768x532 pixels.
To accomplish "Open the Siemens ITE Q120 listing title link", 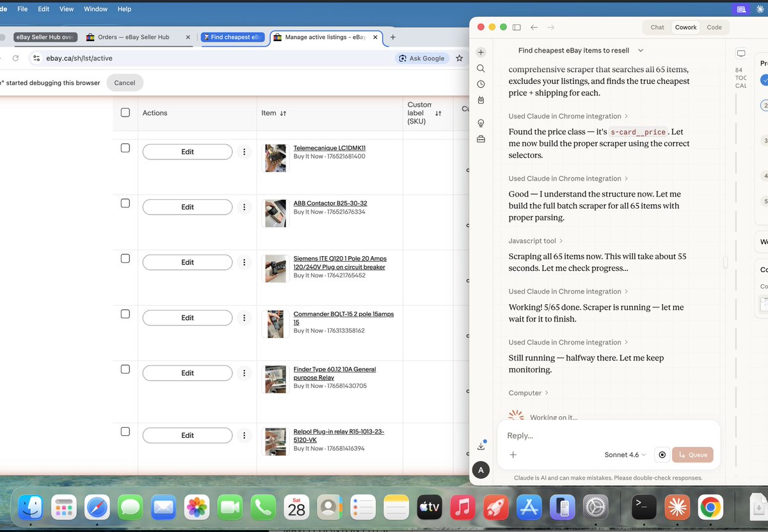I will pyautogui.click(x=340, y=262).
